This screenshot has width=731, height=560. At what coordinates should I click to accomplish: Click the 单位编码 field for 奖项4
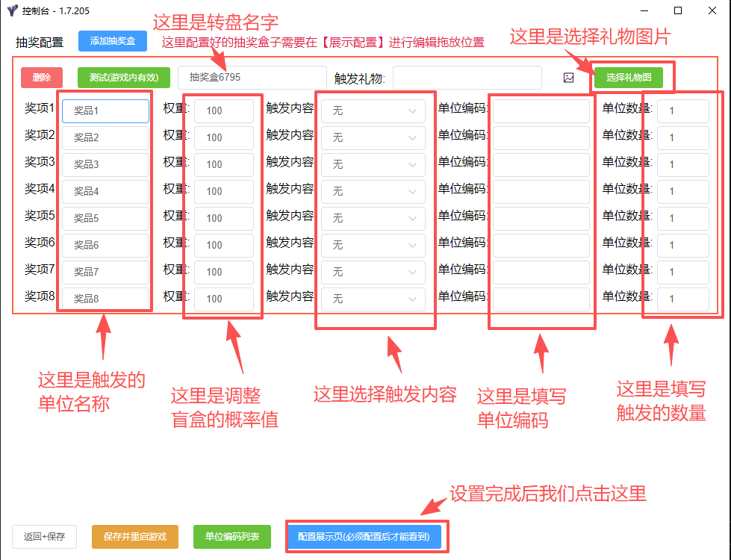541,191
